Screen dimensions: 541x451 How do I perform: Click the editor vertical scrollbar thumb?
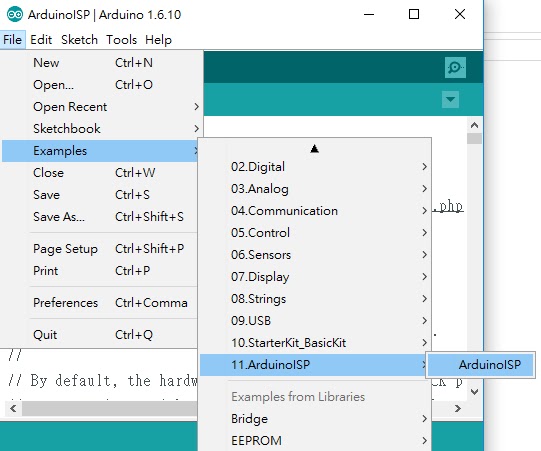pyautogui.click(x=474, y=139)
